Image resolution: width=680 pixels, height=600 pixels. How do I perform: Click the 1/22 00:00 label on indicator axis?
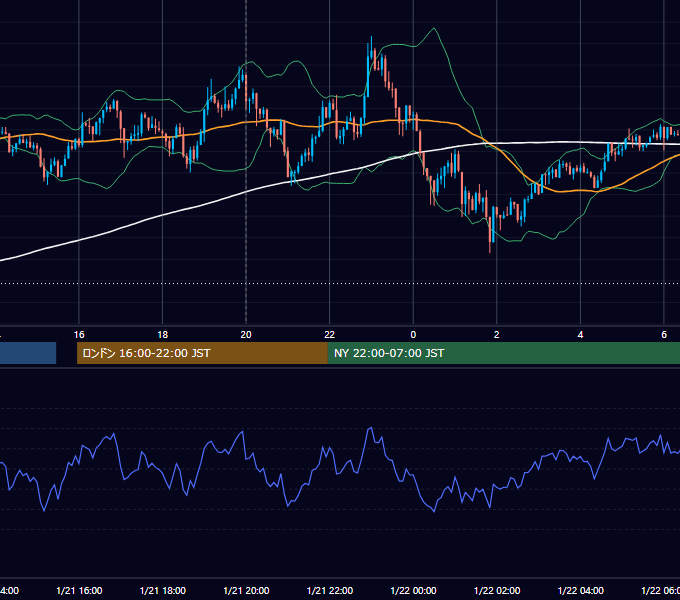coord(413,590)
